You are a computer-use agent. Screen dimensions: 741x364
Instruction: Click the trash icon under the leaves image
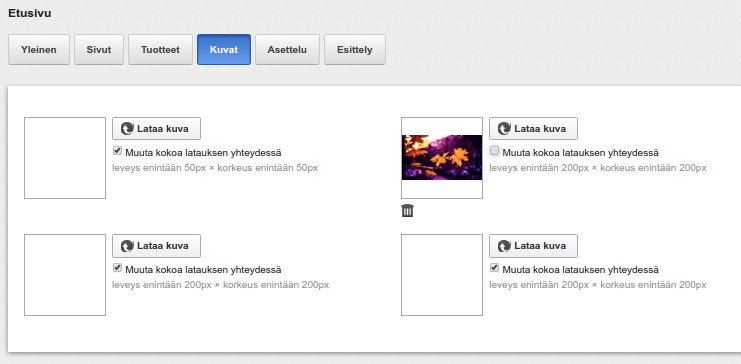click(x=407, y=210)
